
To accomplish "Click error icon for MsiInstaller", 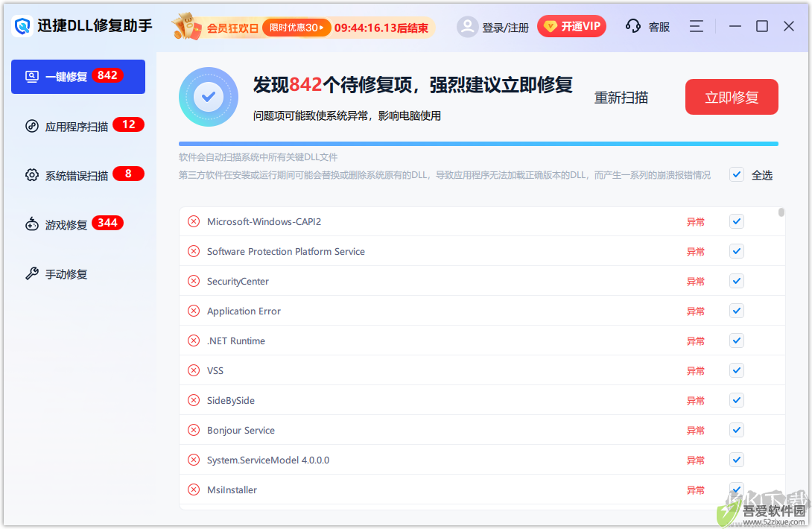I will pos(194,490).
